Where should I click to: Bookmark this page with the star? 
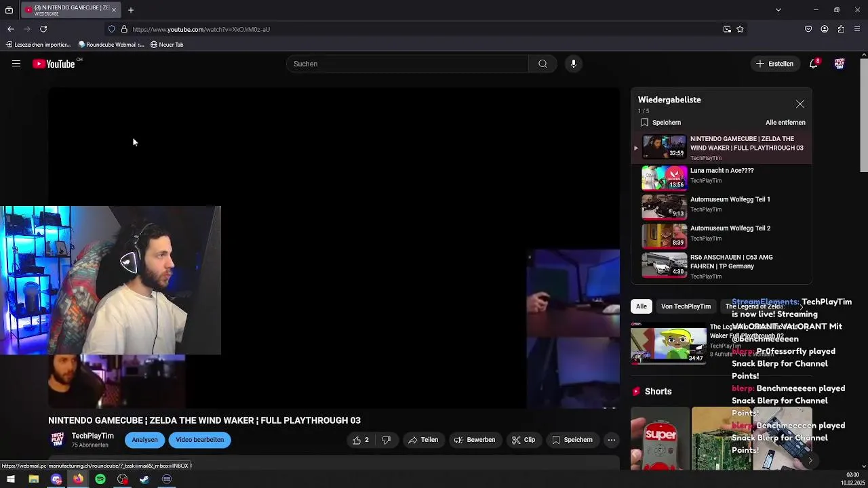740,29
